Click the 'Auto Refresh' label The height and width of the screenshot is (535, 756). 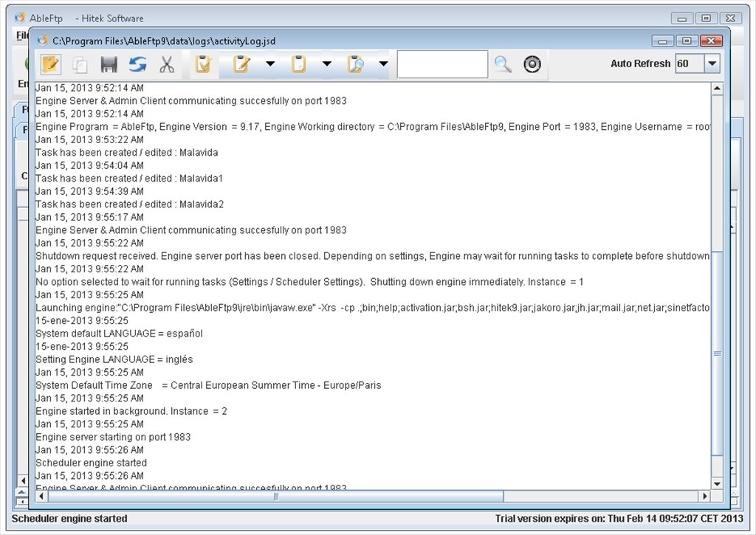640,63
